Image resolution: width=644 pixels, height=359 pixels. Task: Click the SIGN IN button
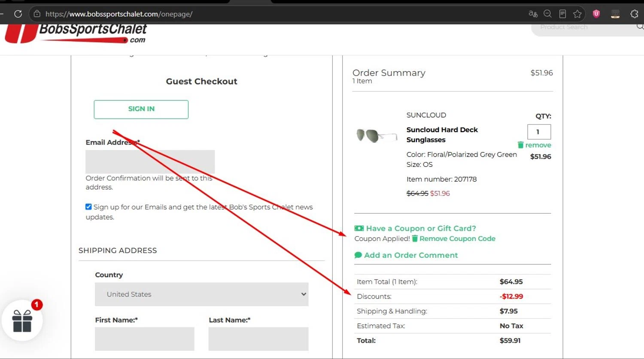pyautogui.click(x=141, y=109)
